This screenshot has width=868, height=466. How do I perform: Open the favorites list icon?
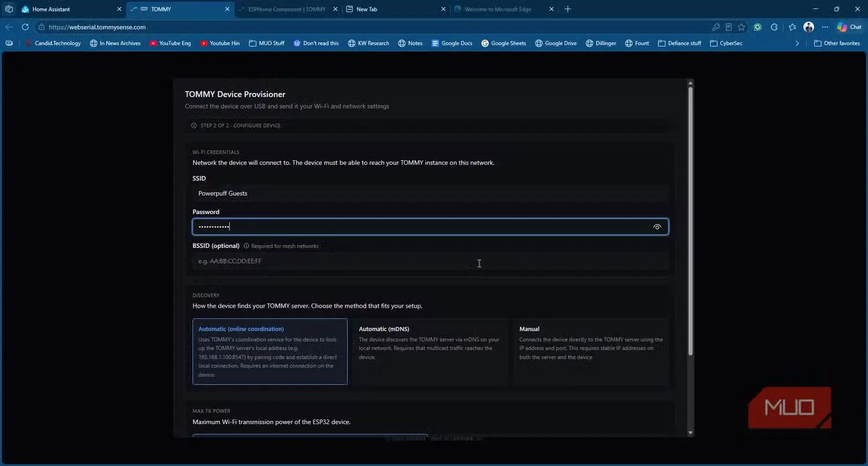(792, 27)
